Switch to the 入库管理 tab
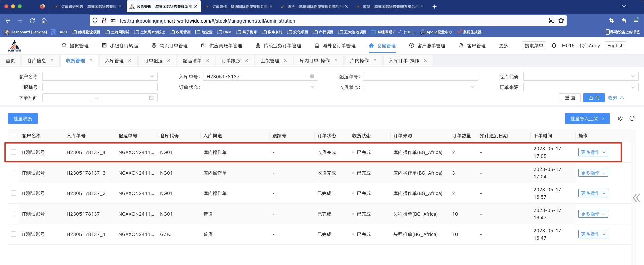Screen dimensions: 644x265 [114, 61]
